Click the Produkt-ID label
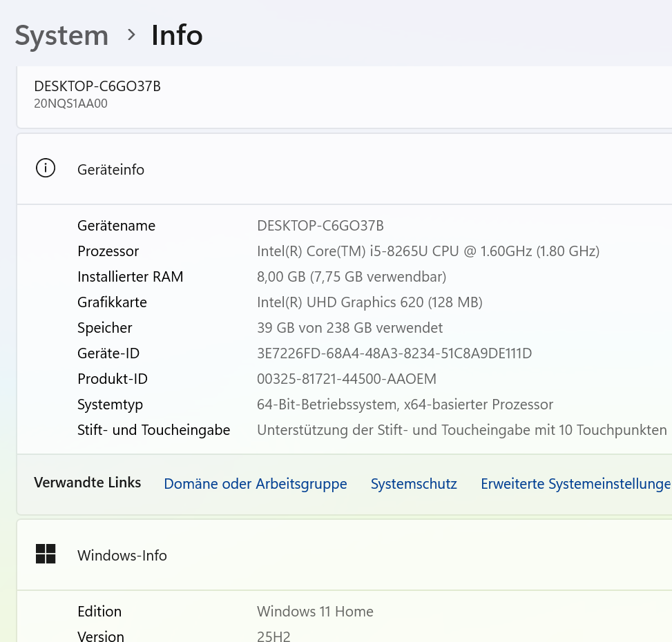The width and height of the screenshot is (672, 642). click(x=113, y=379)
